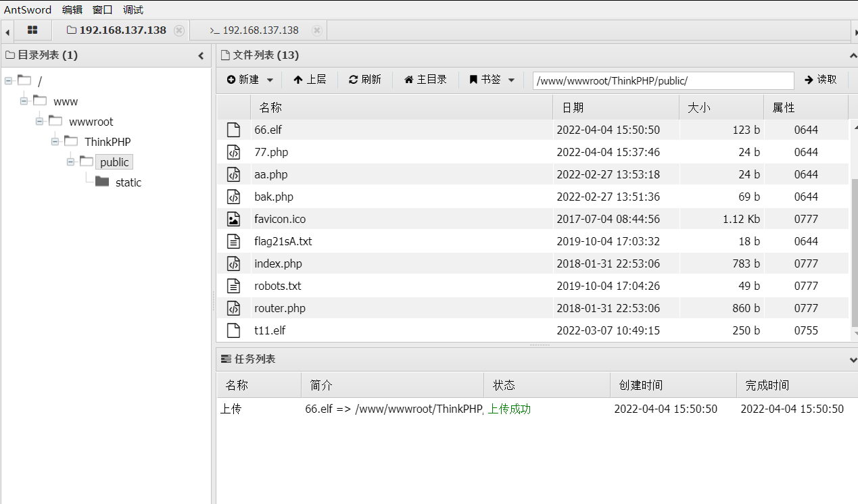Click the favicon.ico image file icon
858x504 pixels.
[233, 219]
